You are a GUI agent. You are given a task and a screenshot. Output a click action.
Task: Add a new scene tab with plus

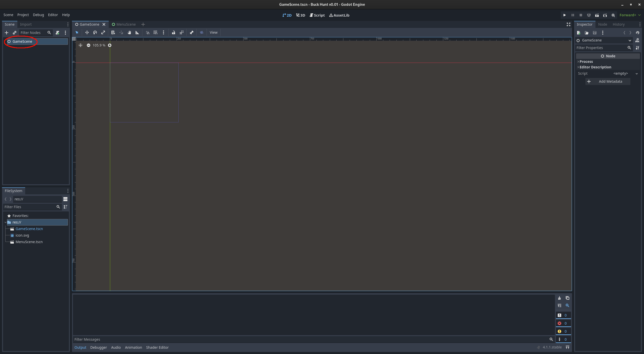tap(143, 24)
